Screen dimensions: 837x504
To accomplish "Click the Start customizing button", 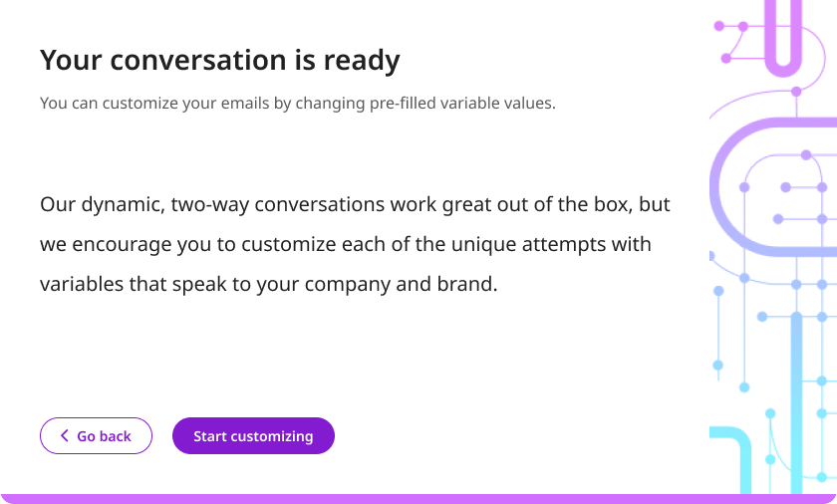I will (x=253, y=435).
